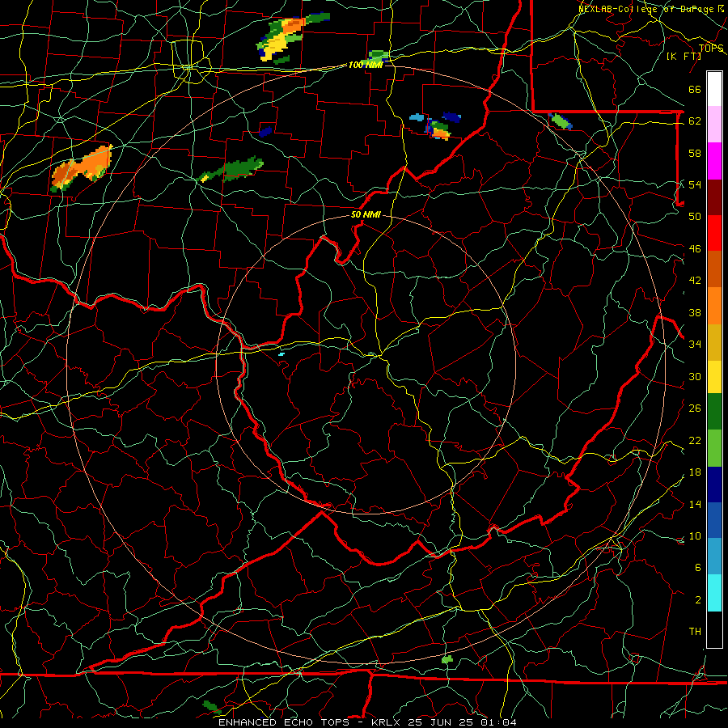728x728 pixels.
Task: Click the '[K FT]' units label
Action: pos(684,56)
